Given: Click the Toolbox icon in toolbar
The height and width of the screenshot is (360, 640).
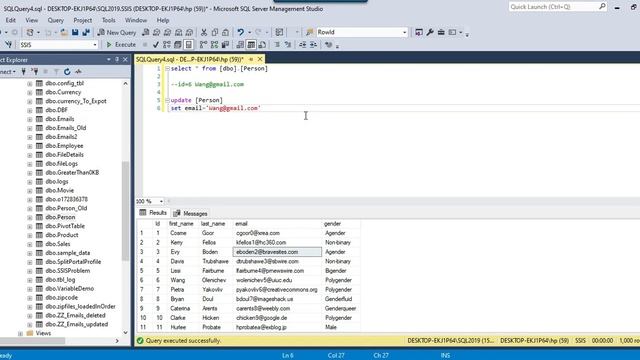Looking at the screenshot, I should point(441,32).
